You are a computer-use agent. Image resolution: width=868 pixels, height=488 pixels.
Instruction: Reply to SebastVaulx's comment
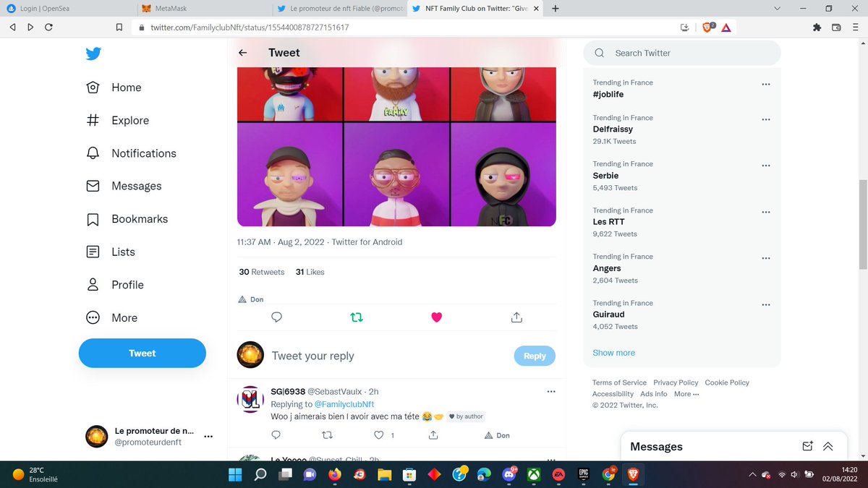276,435
